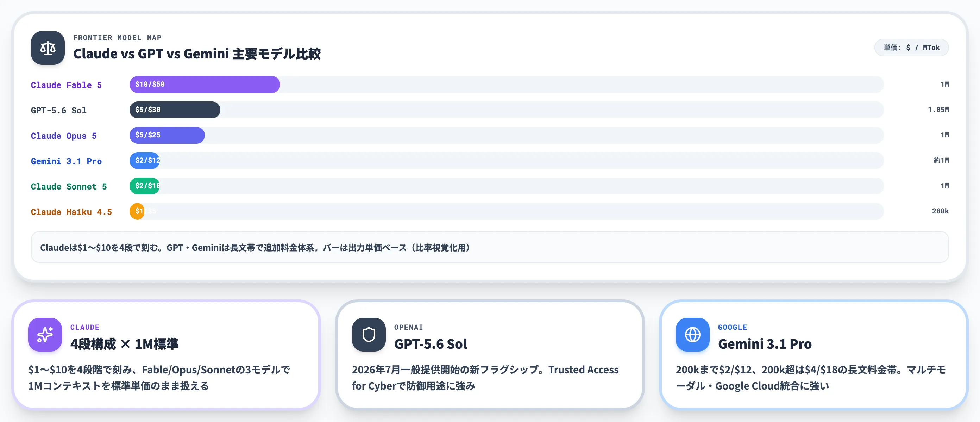Click the GOOGLE category label
The image size is (980, 422).
732,327
